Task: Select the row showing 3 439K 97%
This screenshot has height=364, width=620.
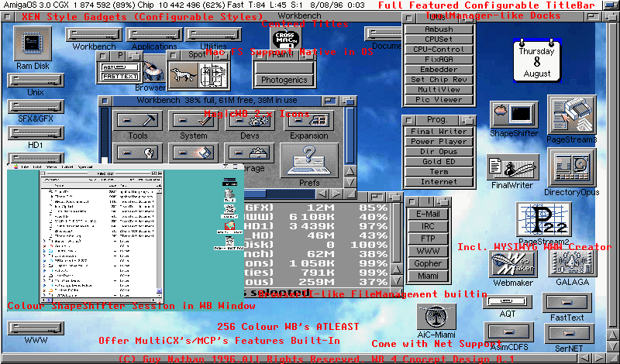Action: pos(317,226)
